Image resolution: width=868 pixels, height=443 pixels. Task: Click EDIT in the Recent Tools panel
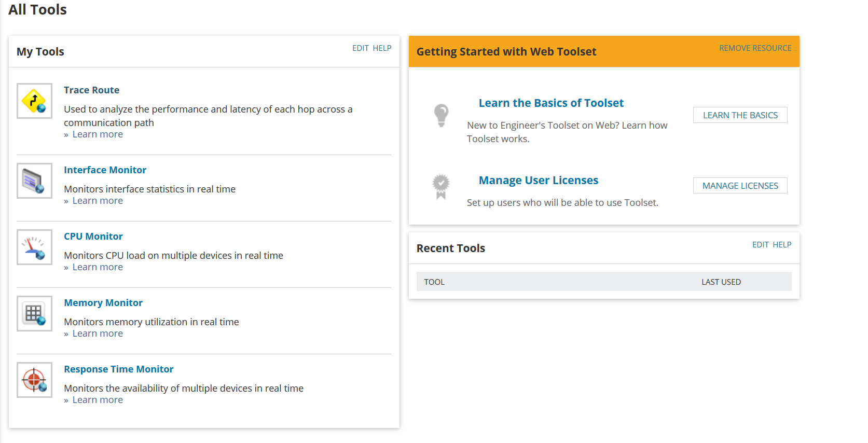[x=760, y=245]
